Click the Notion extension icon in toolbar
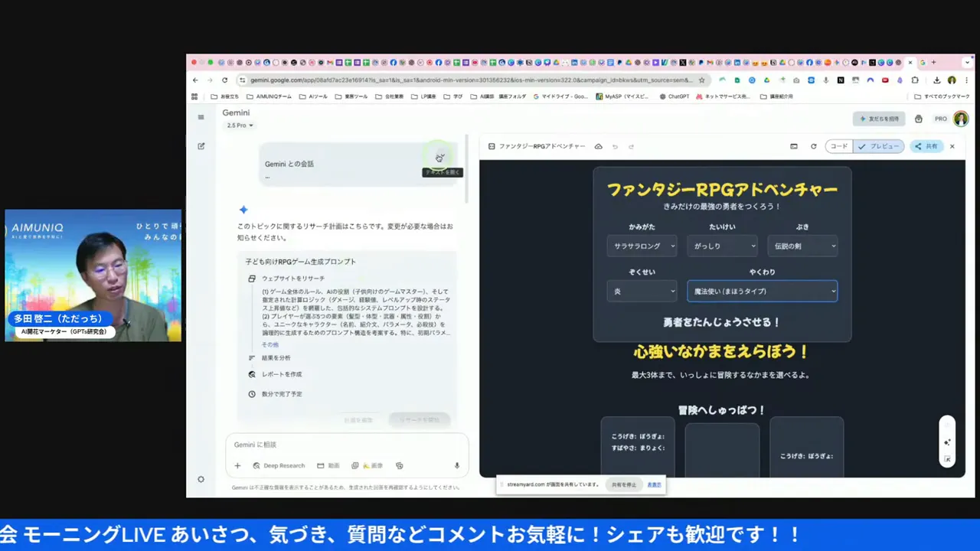The width and height of the screenshot is (980, 551). point(841,80)
